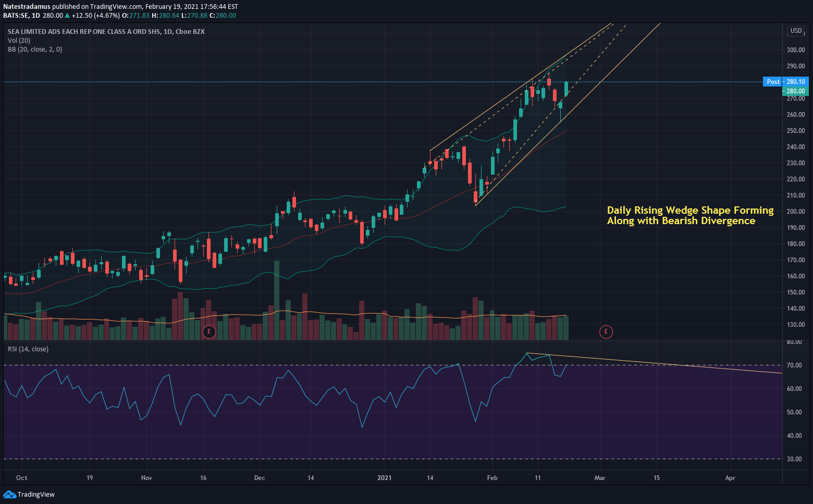This screenshot has height=504, width=813.
Task: Click the 150.00 price axis label
Action: click(x=796, y=293)
